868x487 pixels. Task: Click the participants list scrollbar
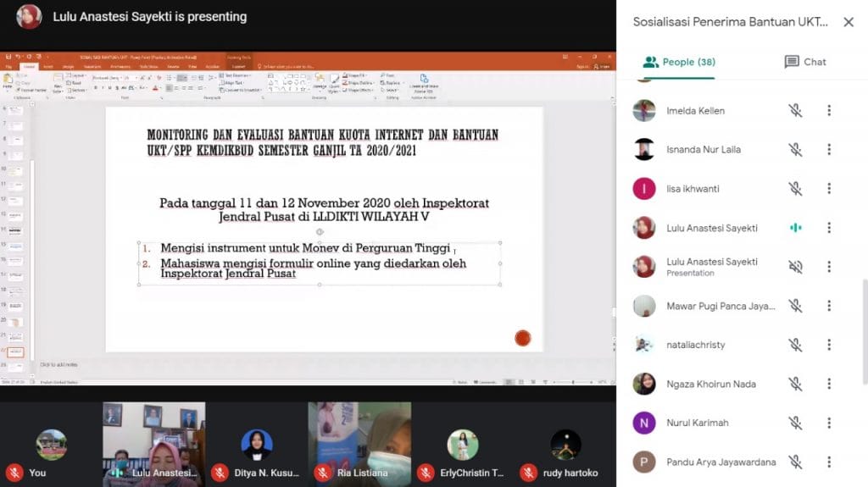point(865,332)
